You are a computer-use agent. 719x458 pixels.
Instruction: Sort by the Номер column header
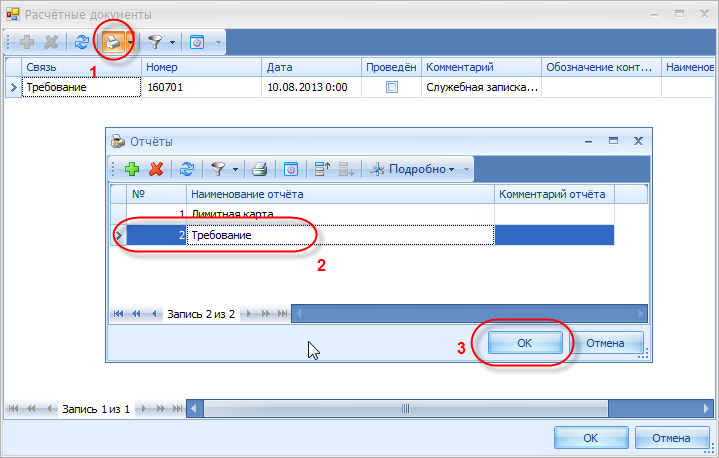201,67
